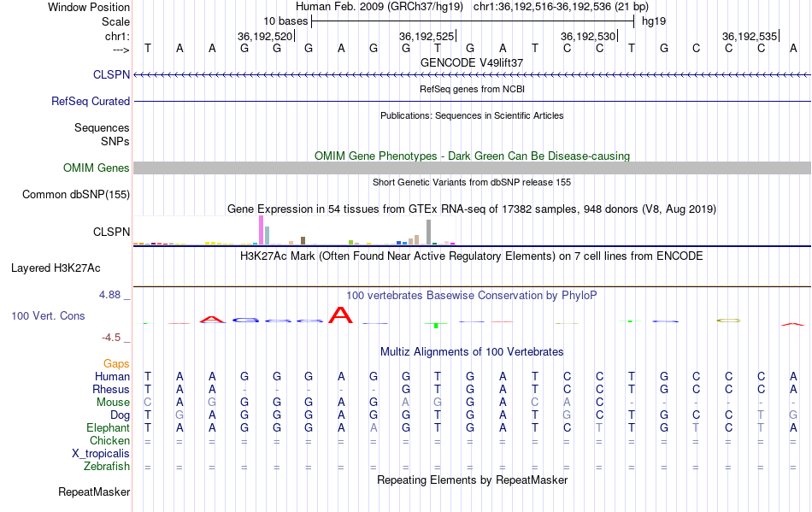
Task: Click the 'RefSeq genes from NCBI' title
Action: 472,89
